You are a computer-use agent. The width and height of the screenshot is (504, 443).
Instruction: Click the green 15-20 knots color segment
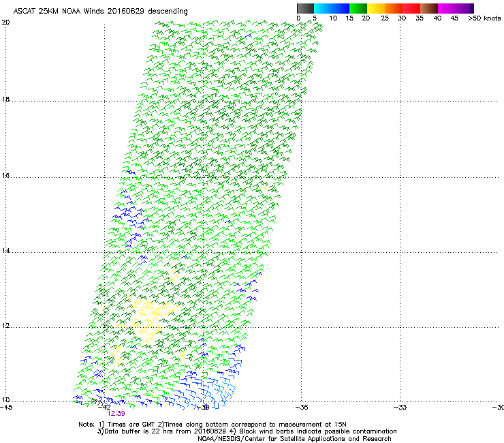point(358,8)
